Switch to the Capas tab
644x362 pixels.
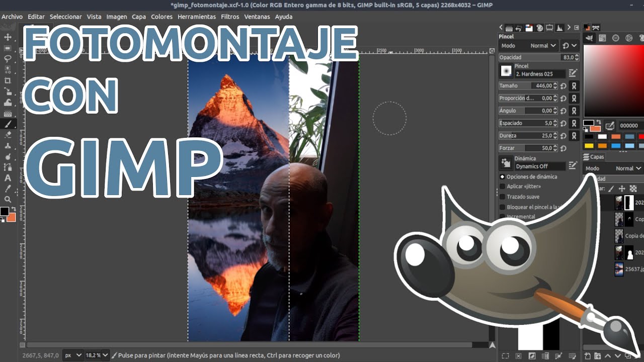594,157
